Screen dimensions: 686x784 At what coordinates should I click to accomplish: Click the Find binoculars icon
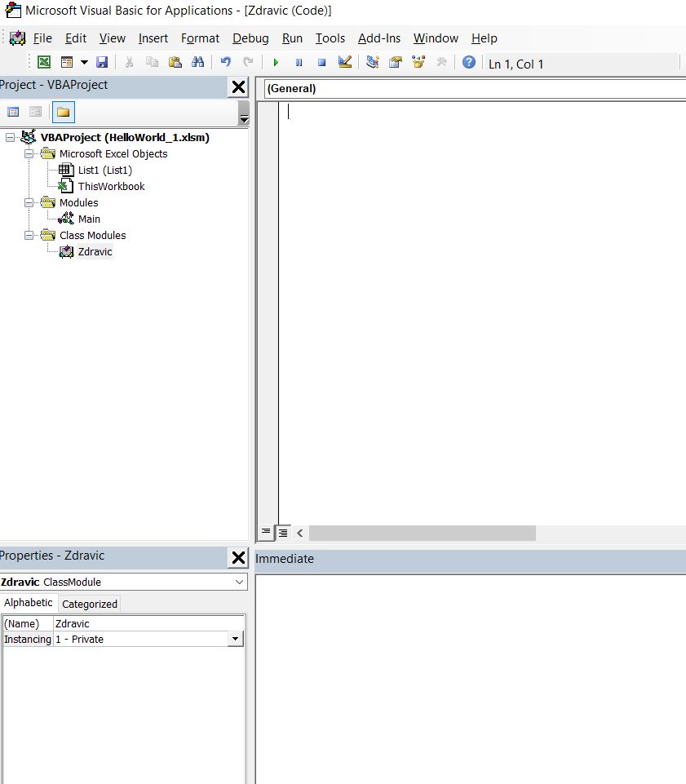[x=197, y=63]
